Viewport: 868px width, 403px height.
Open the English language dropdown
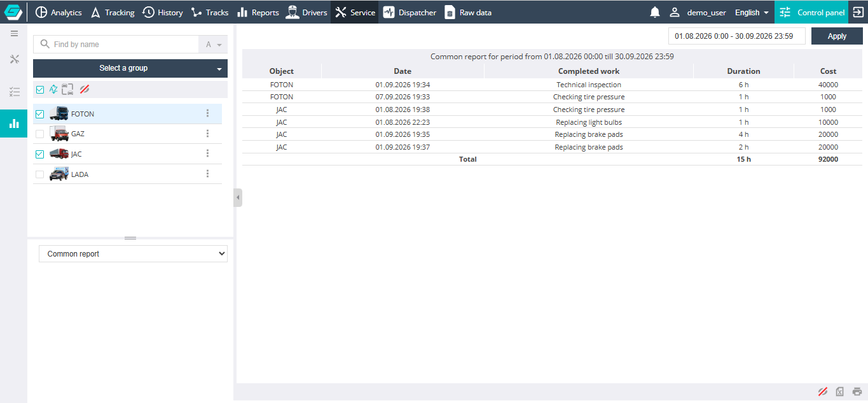(752, 12)
